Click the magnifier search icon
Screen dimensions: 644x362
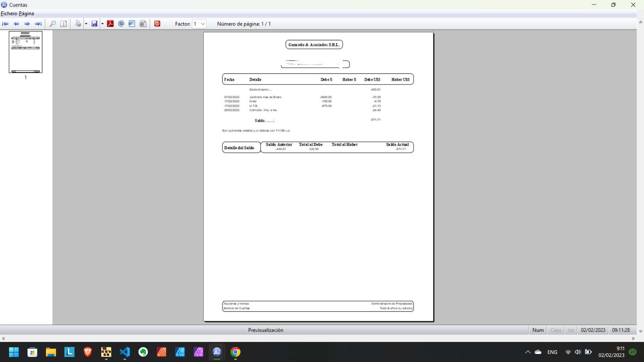(x=53, y=24)
